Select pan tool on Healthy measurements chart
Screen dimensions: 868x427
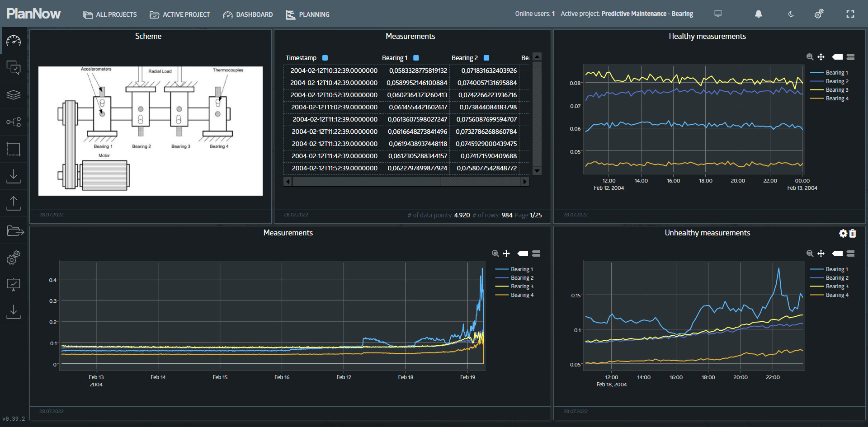click(x=821, y=57)
